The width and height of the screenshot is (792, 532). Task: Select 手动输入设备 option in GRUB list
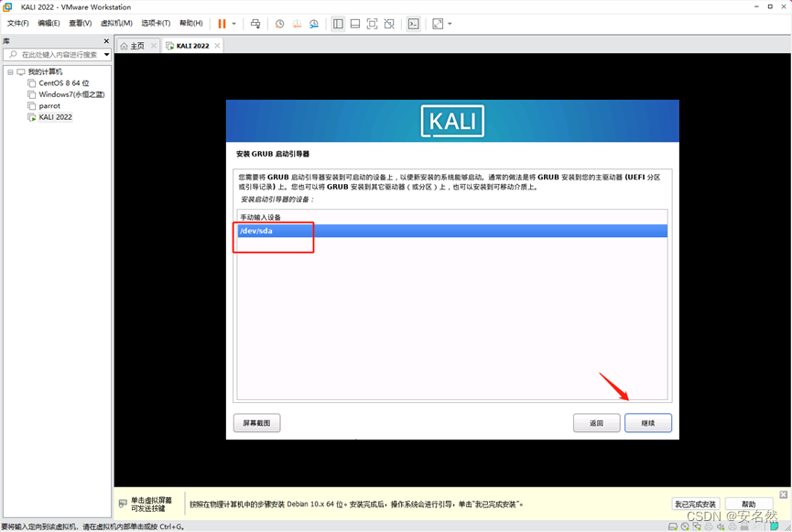[x=452, y=217]
